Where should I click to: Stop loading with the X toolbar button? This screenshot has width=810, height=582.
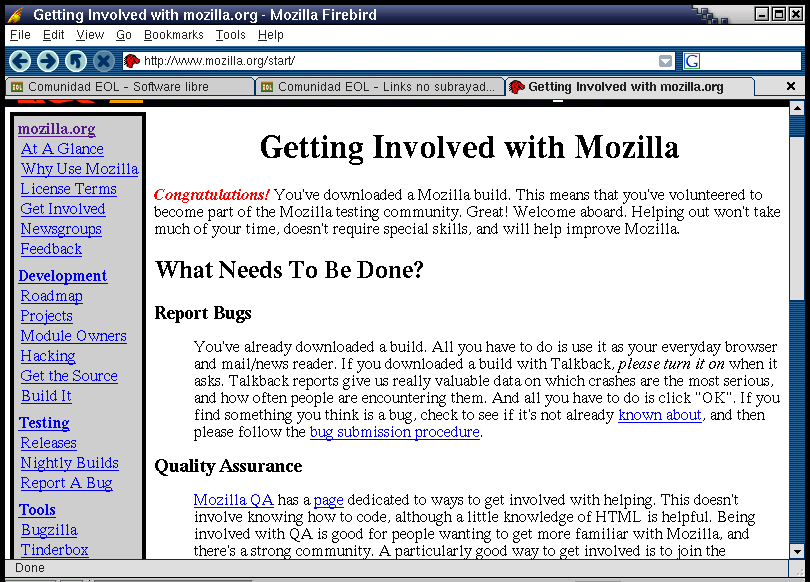click(x=104, y=61)
